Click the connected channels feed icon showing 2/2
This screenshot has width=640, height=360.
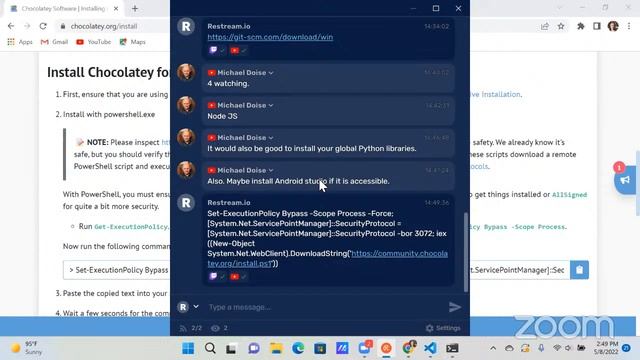pyautogui.click(x=183, y=328)
